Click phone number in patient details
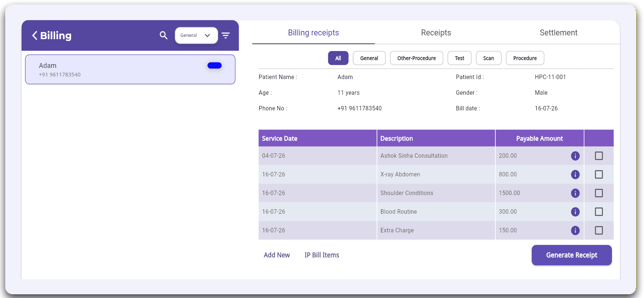 [x=359, y=109]
